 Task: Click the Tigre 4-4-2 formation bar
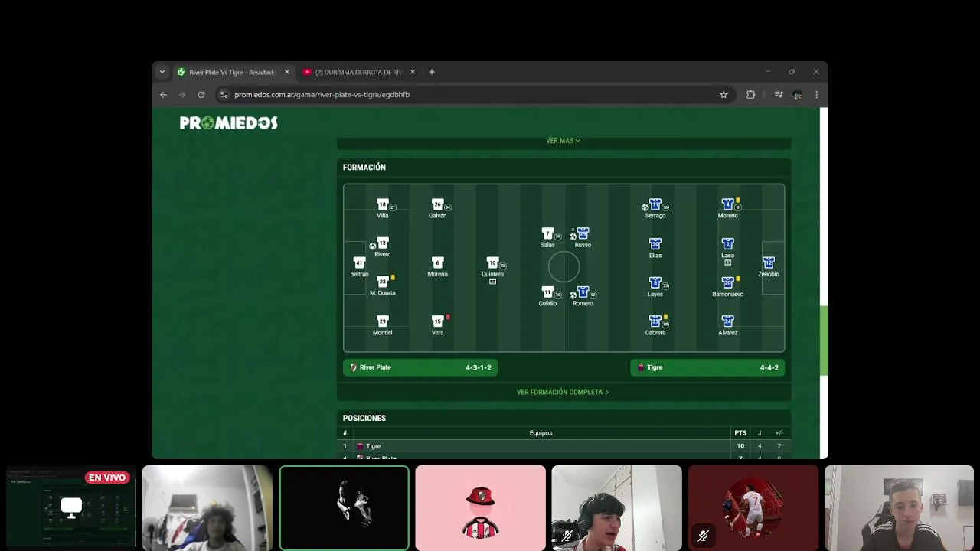click(x=707, y=367)
